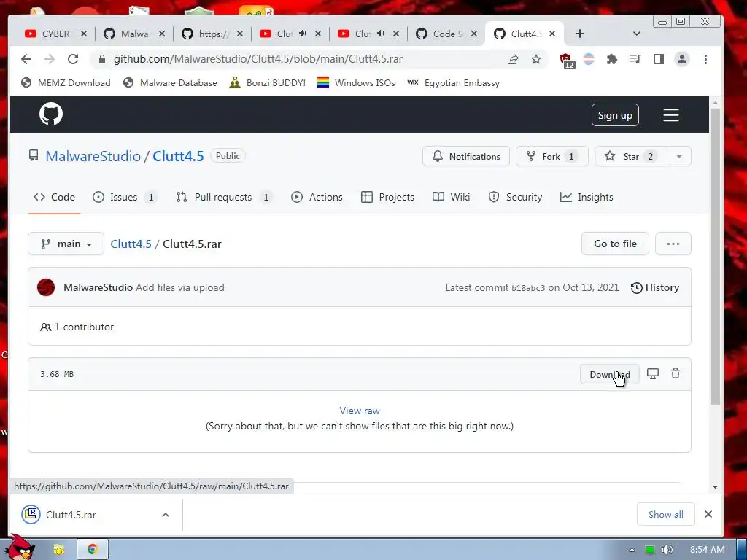The width and height of the screenshot is (747, 560).
Task: Open the Malware Database bookmark
Action: click(x=170, y=83)
